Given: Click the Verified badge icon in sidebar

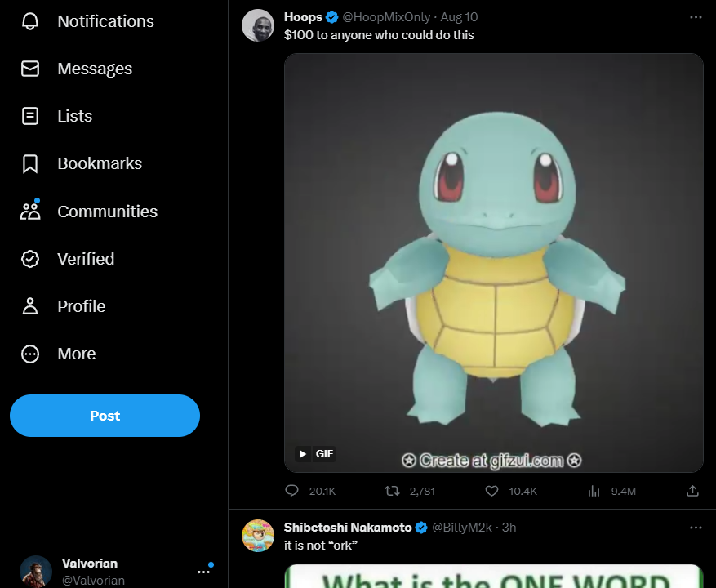Looking at the screenshot, I should [30, 259].
